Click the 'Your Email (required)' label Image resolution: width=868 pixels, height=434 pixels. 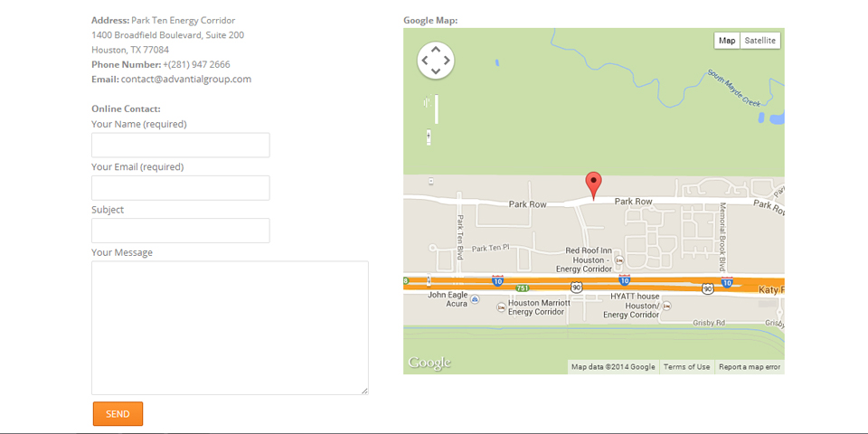tap(137, 166)
